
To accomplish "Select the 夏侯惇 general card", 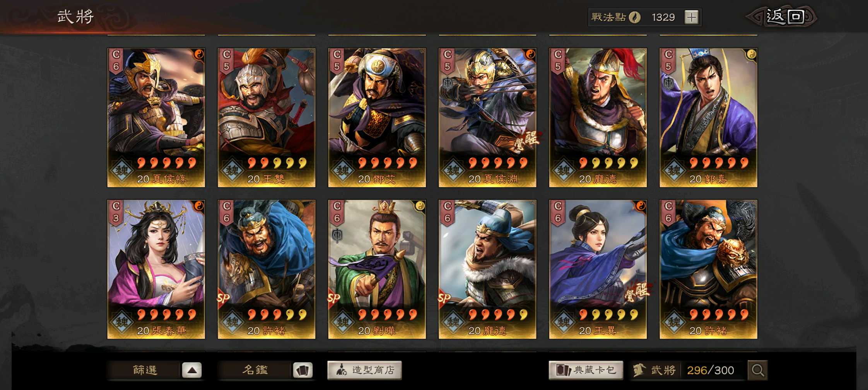I will point(156,118).
